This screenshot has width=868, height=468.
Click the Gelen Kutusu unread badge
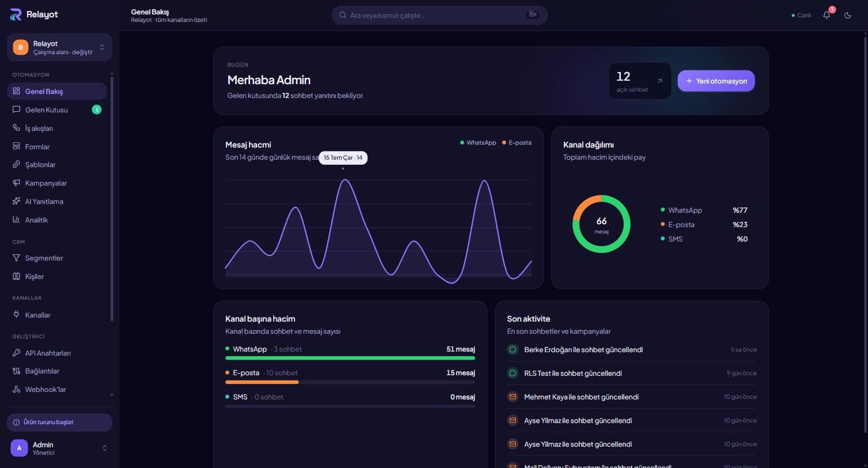[96, 110]
